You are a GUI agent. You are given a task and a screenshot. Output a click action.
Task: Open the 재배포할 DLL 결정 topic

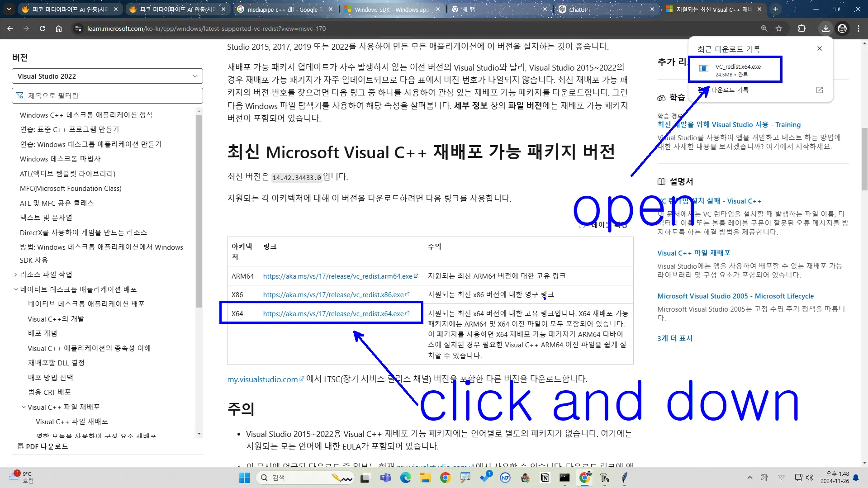56,363
